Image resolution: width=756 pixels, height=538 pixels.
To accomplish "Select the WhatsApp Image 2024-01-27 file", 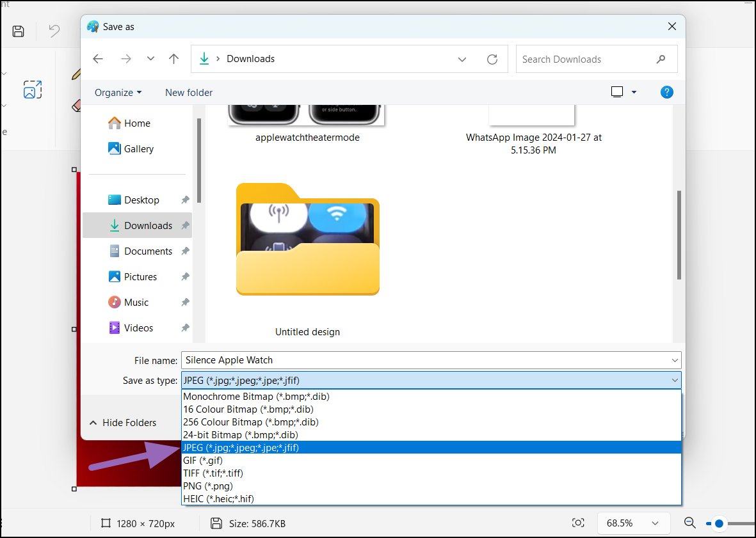I will click(x=533, y=130).
